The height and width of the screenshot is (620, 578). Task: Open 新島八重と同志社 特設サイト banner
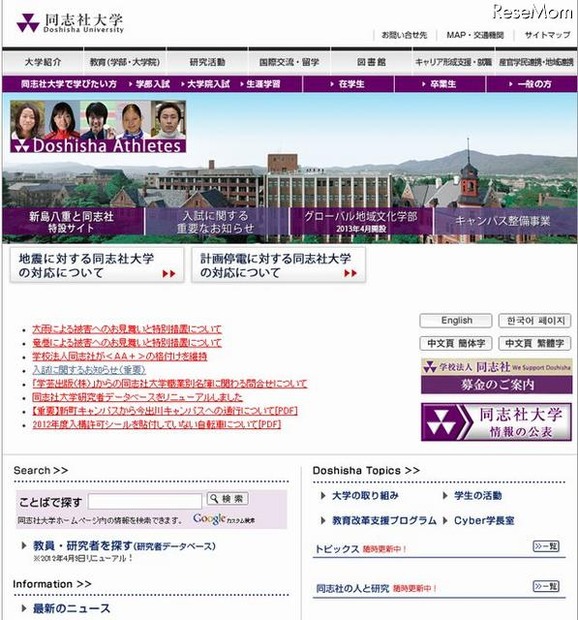click(72, 221)
